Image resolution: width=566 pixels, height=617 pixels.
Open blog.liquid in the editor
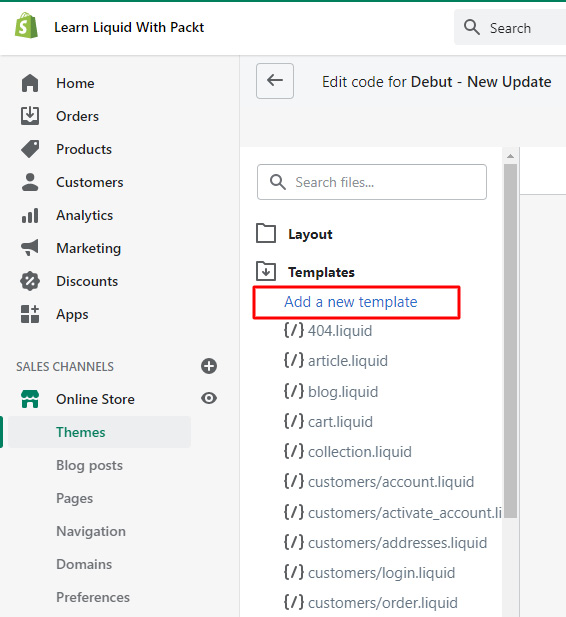point(343,392)
